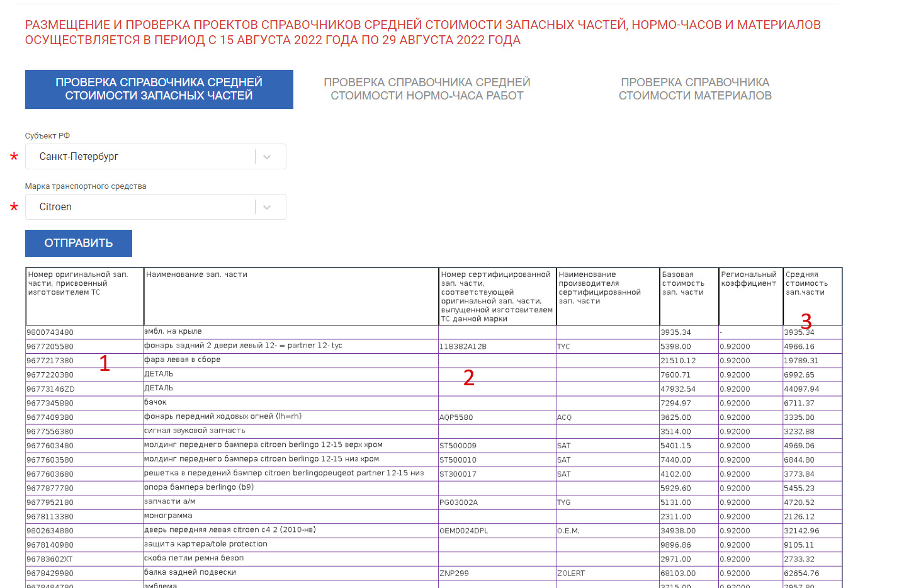Click the ОТПРАВИТЬ button
This screenshot has width=904, height=588.
[79, 243]
